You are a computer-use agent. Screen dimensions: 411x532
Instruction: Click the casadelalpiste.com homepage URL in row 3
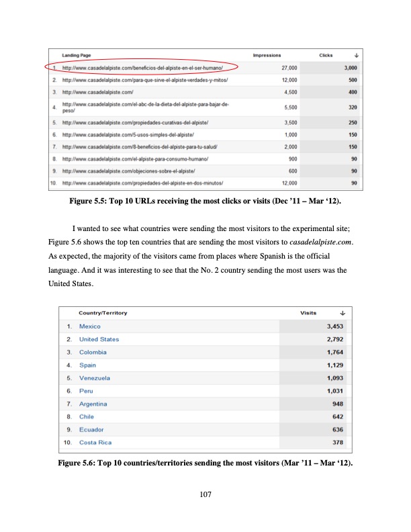98,91
